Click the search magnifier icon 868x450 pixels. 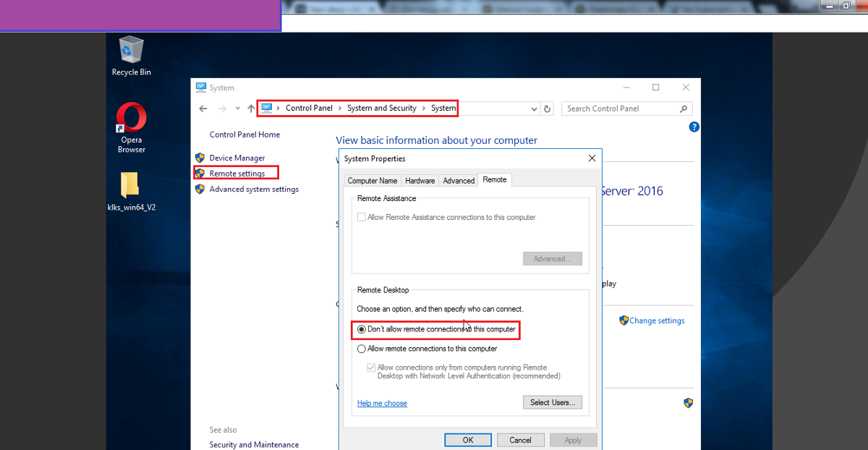(x=684, y=109)
